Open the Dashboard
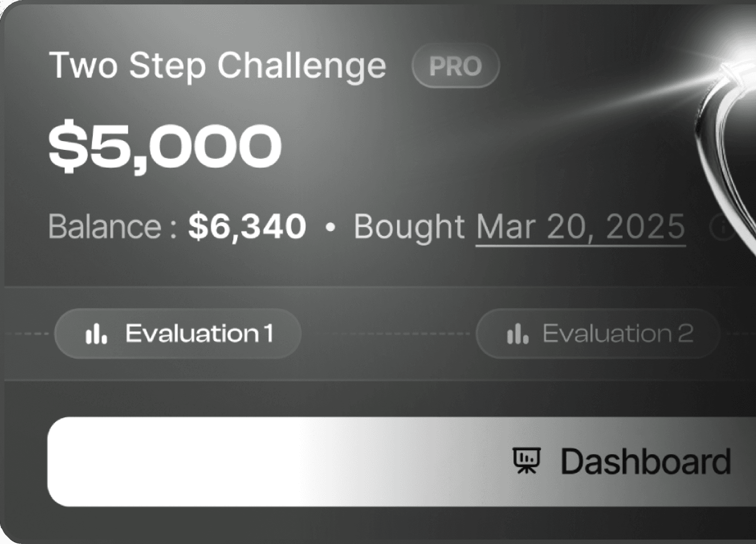 tap(644, 461)
